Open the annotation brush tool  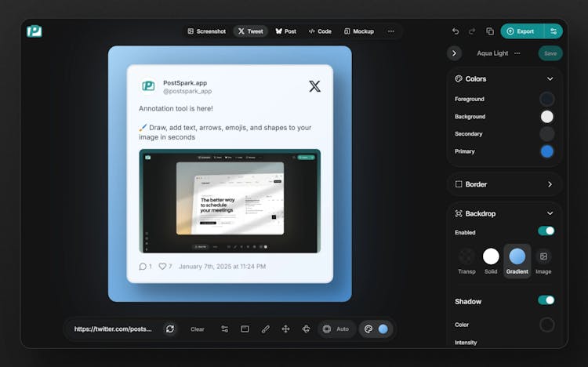click(266, 329)
